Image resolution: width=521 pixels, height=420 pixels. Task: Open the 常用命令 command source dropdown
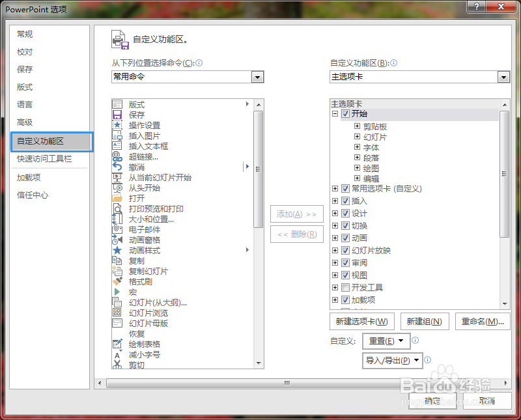point(257,77)
